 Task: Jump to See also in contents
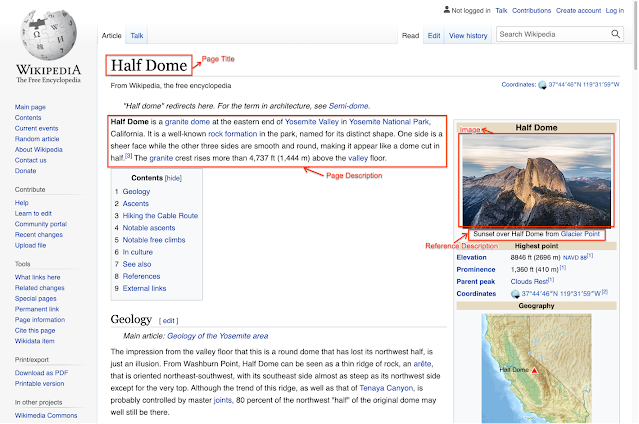click(x=137, y=264)
